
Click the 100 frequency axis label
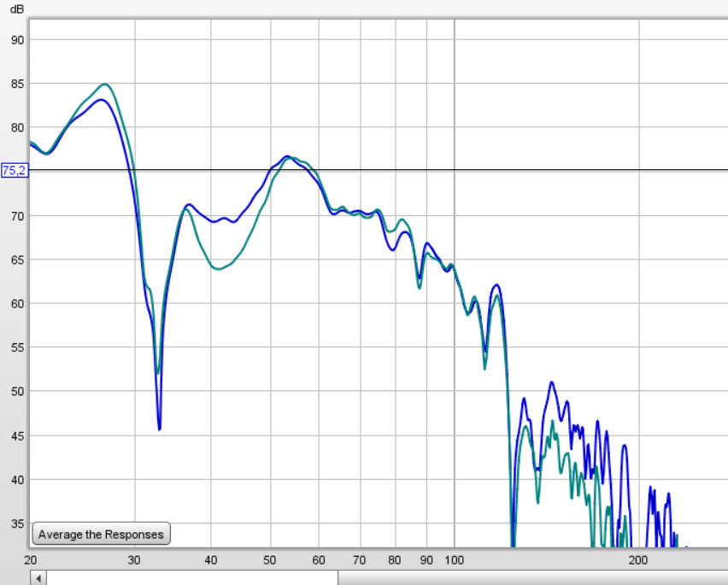click(454, 560)
